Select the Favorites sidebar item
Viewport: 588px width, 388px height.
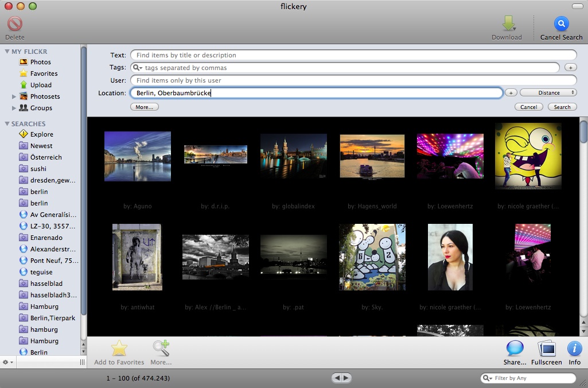click(44, 73)
